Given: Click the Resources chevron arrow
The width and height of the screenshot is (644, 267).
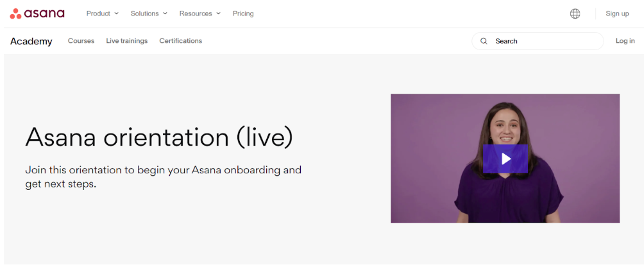Looking at the screenshot, I should pos(219,13).
